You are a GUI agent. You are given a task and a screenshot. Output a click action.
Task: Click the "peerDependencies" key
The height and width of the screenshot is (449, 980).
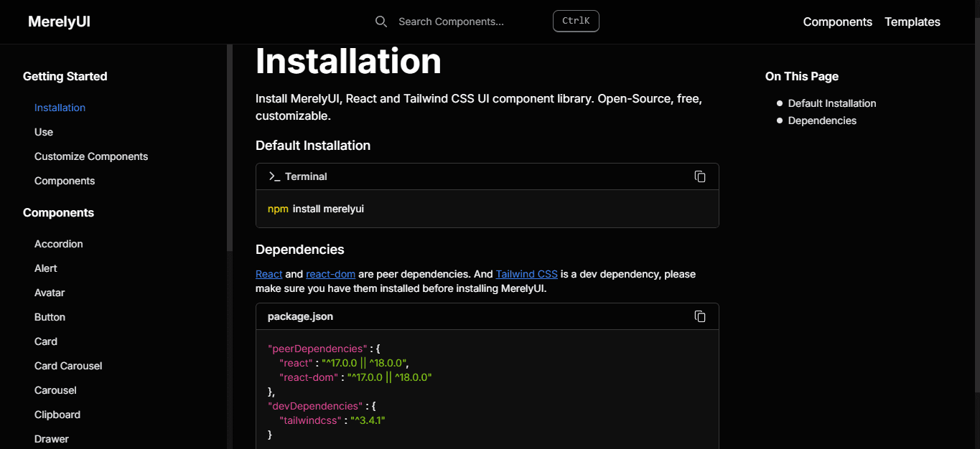click(x=317, y=349)
